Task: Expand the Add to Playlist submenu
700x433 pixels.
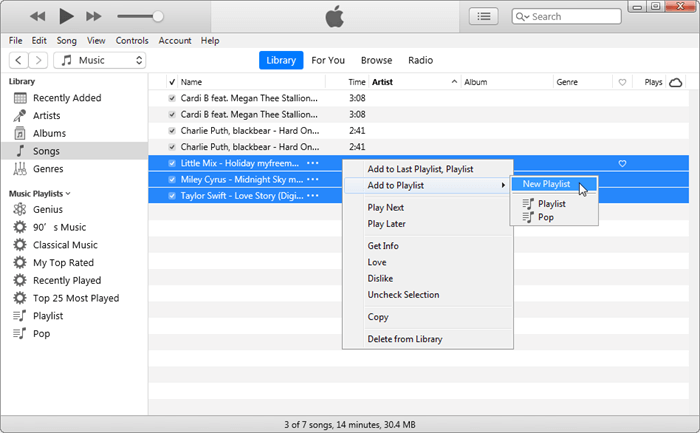Action: click(428, 185)
